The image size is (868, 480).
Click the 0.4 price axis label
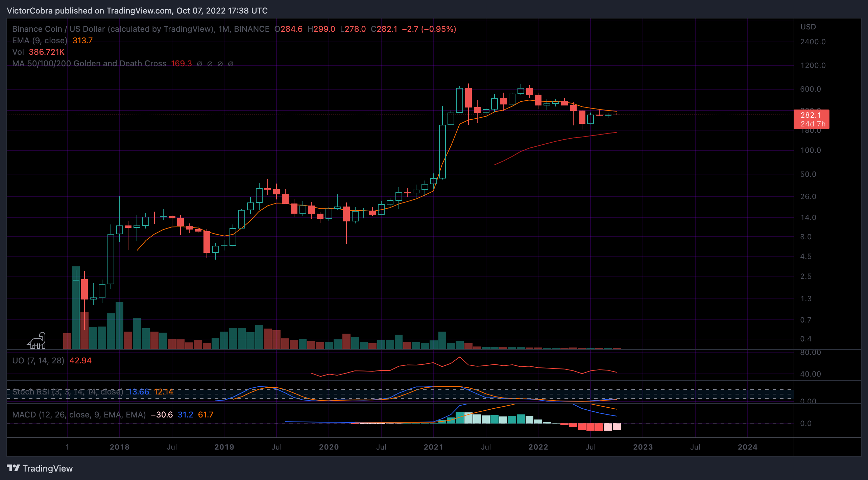click(x=806, y=339)
